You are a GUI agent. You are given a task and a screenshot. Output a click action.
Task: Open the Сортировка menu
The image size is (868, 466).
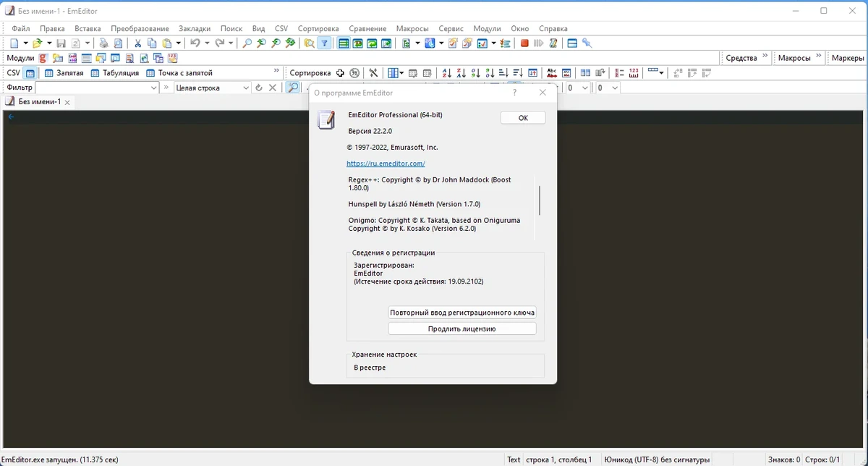(318, 28)
